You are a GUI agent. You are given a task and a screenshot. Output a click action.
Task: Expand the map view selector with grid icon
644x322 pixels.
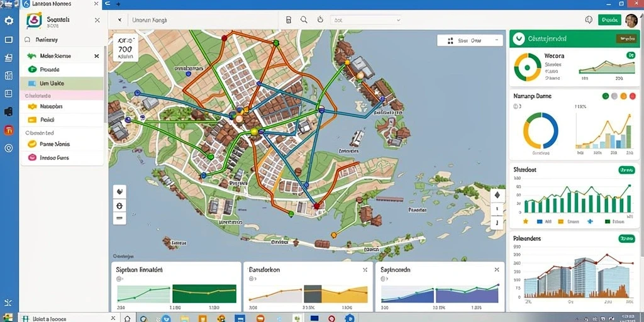point(470,40)
